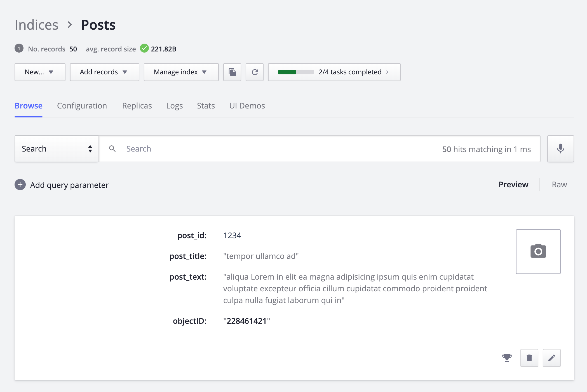Activate voice search microphone icon
The image size is (587, 392).
click(560, 149)
